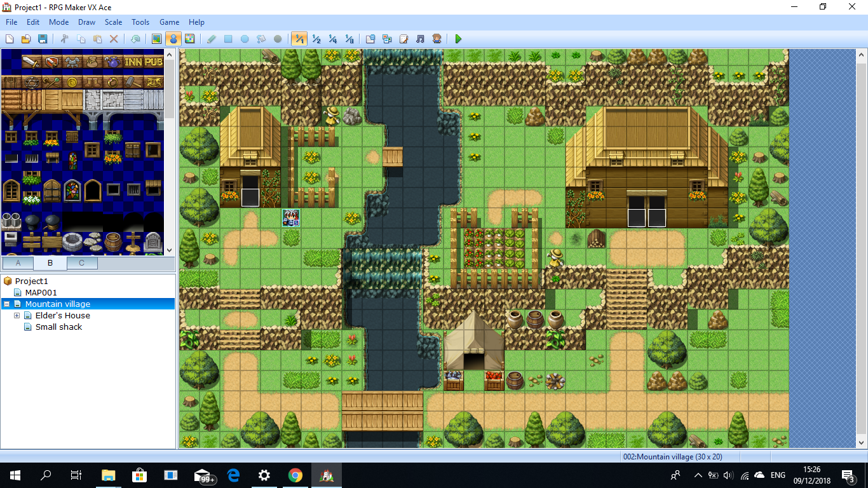Collapse the Mountain village tree node

coord(7,304)
